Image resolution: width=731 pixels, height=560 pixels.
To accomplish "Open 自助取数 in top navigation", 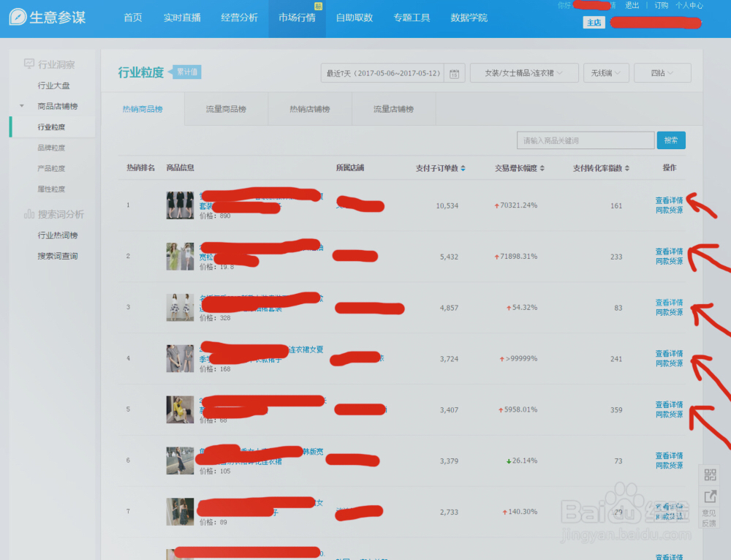I will pos(355,18).
